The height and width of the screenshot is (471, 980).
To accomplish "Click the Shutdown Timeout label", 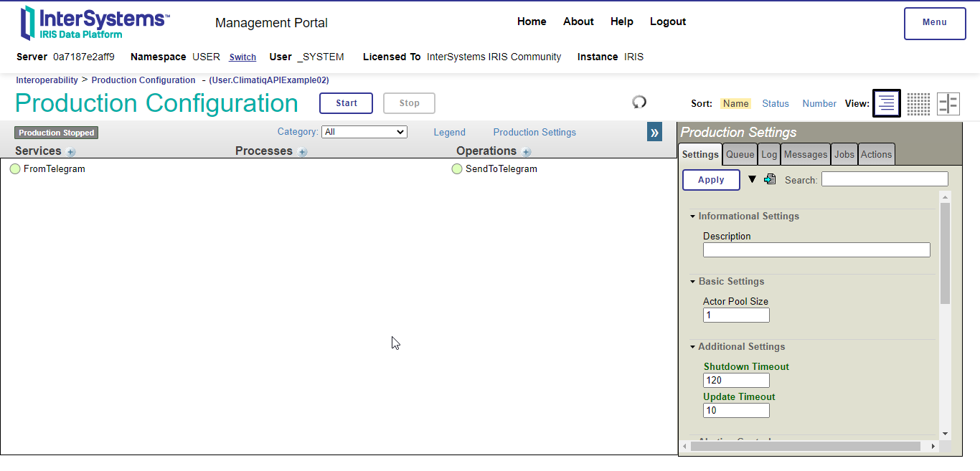I will tap(746, 367).
